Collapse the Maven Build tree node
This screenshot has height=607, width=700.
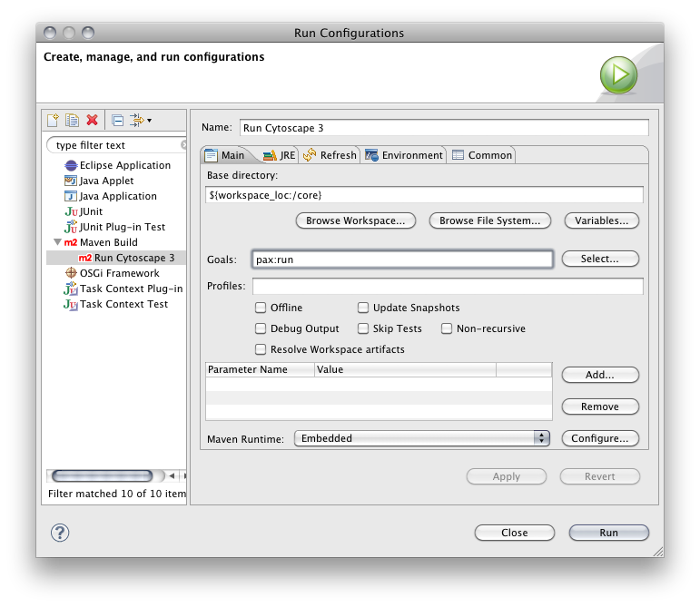coord(57,242)
